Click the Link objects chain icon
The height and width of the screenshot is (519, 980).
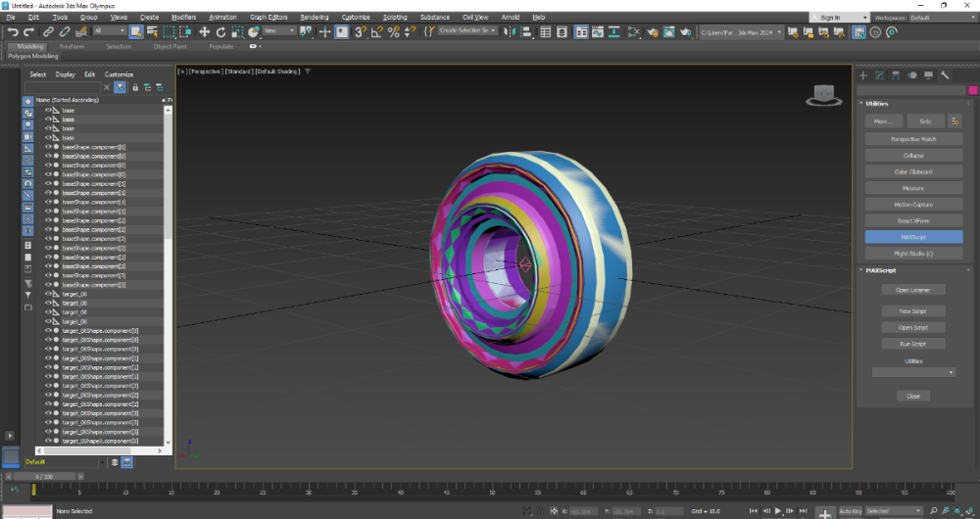tap(47, 32)
